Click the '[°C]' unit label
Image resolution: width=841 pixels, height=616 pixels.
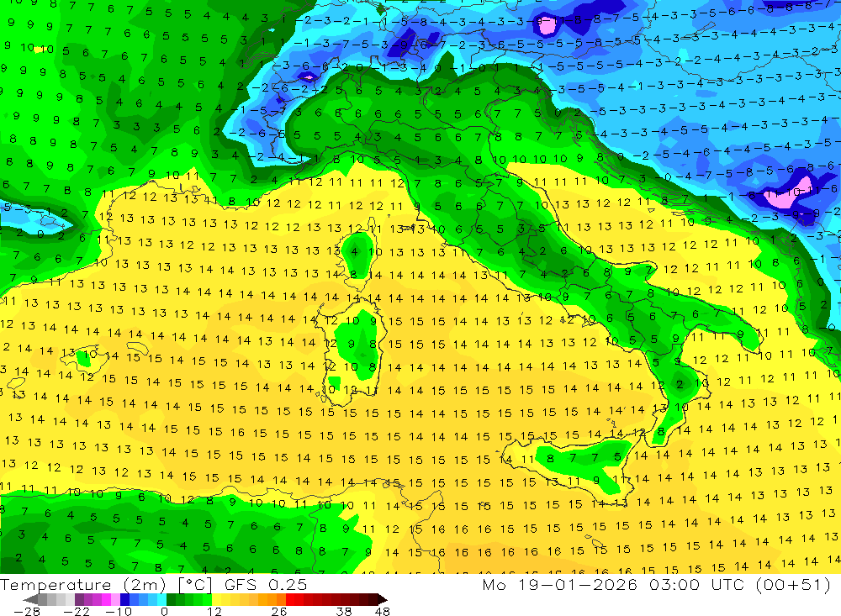[195, 584]
